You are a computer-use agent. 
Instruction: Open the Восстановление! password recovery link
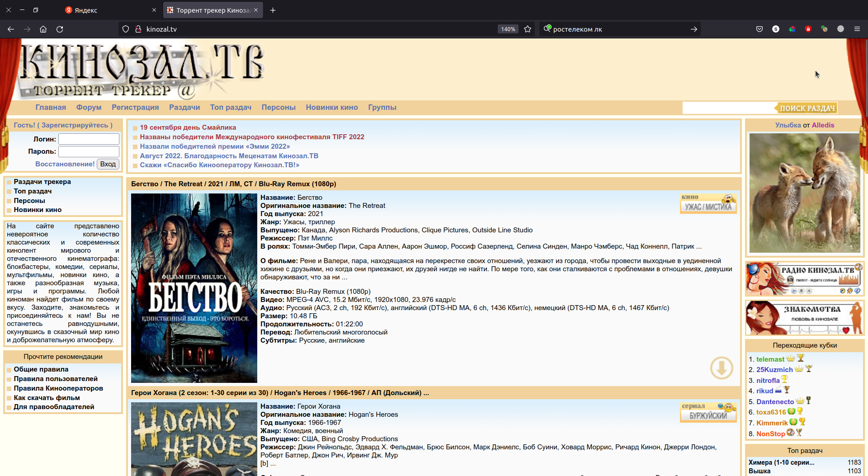[65, 164]
